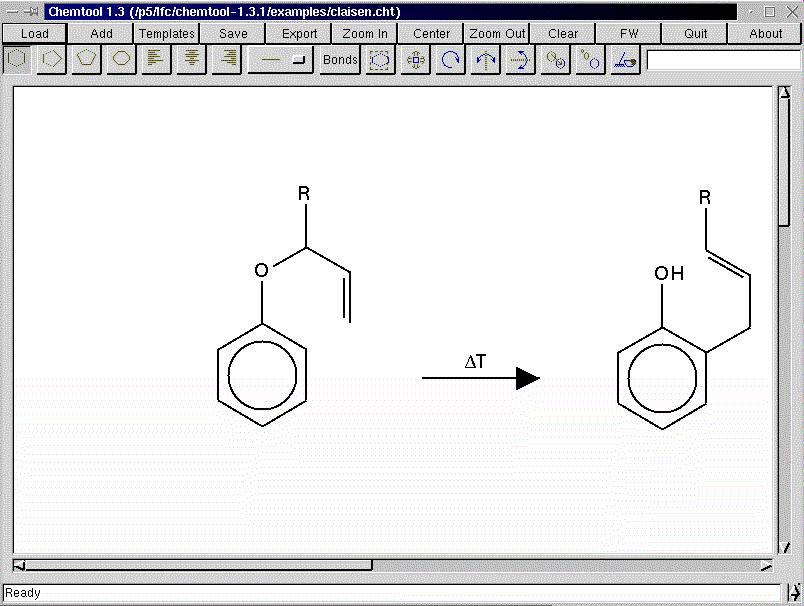The height and width of the screenshot is (606, 804).
Task: Select the eraser/delete tool icon
Action: point(626,60)
